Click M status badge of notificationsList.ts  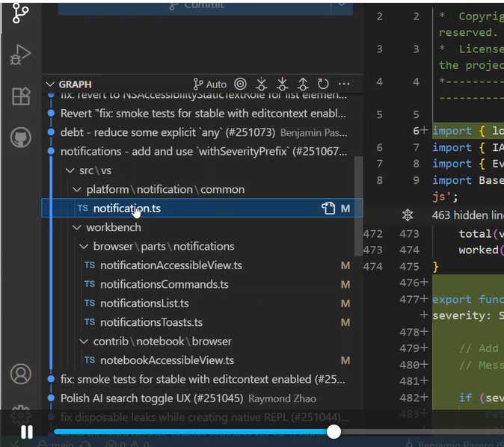(345, 303)
